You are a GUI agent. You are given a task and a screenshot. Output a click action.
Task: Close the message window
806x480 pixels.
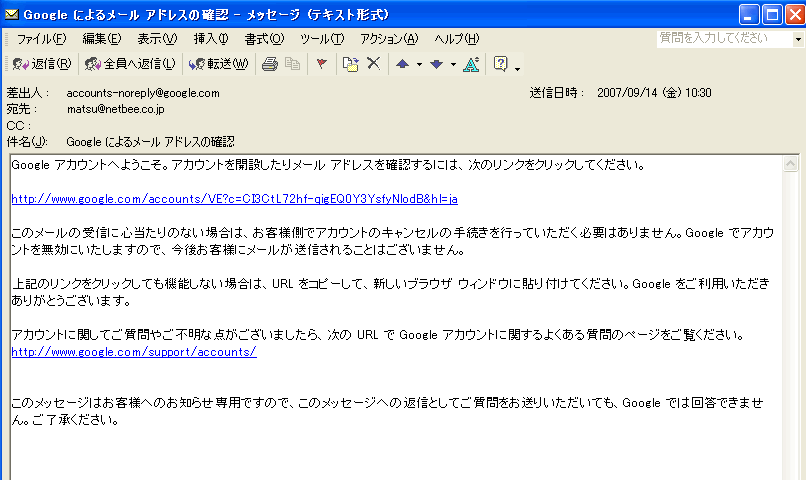(795, 15)
